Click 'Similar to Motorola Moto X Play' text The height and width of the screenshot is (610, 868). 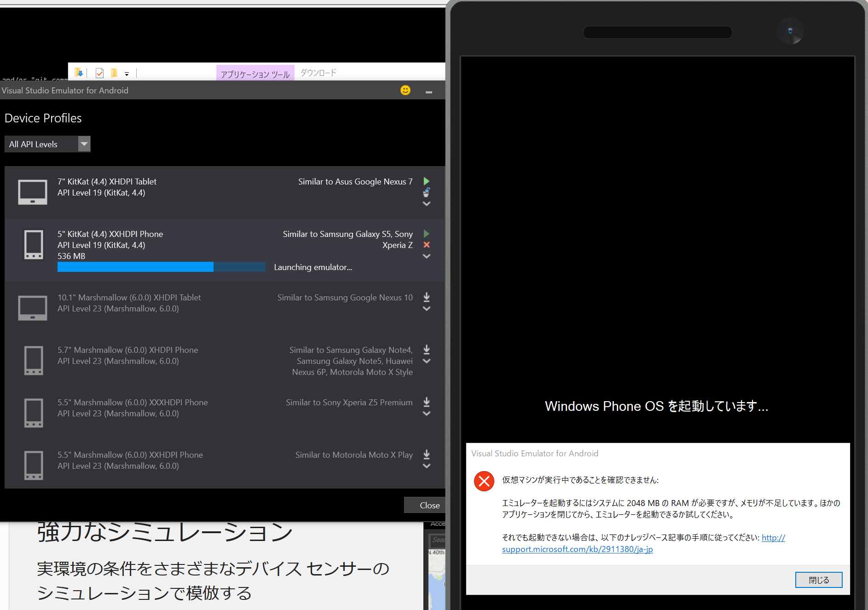pyautogui.click(x=354, y=455)
